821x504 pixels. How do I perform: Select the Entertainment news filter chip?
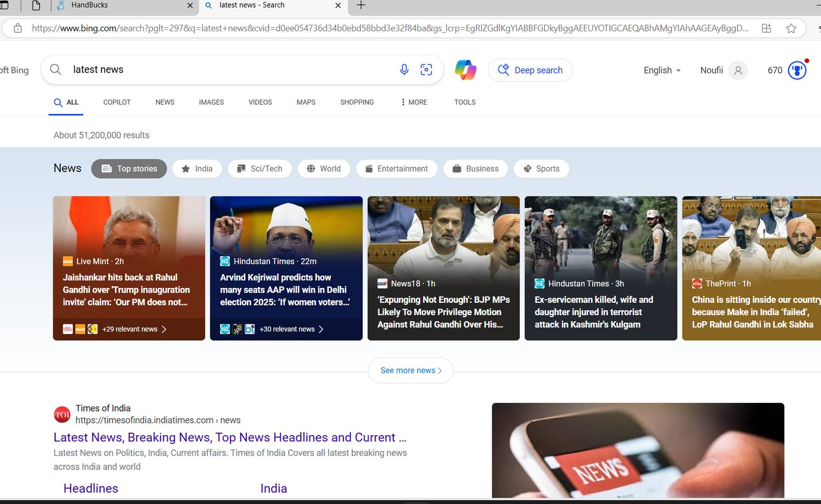point(397,169)
